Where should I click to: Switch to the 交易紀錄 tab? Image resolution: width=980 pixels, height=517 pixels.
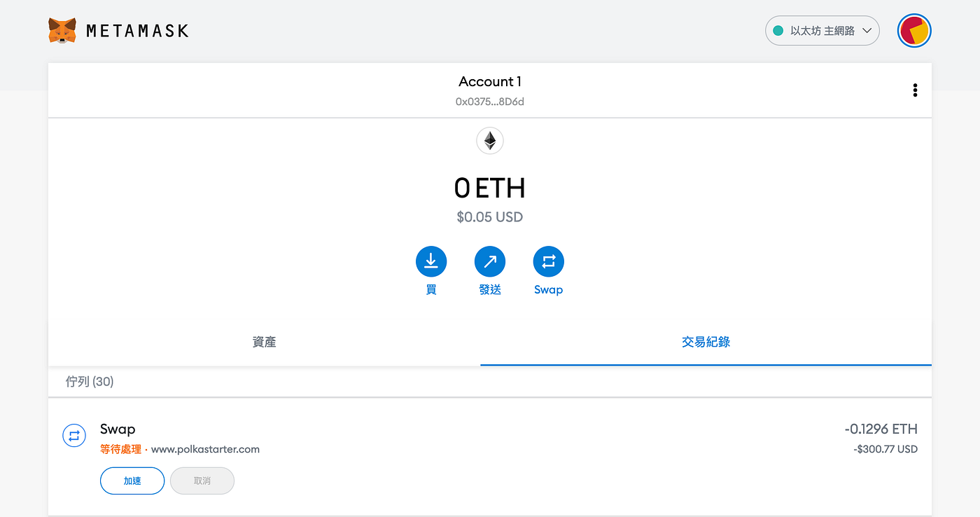pos(706,342)
